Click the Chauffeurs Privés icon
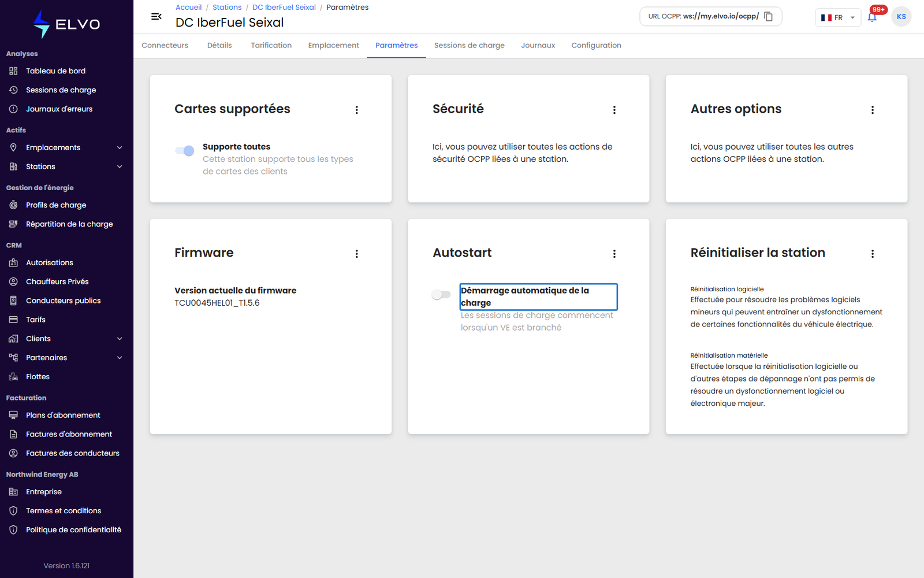Viewport: 924px width, 578px height. pos(13,281)
